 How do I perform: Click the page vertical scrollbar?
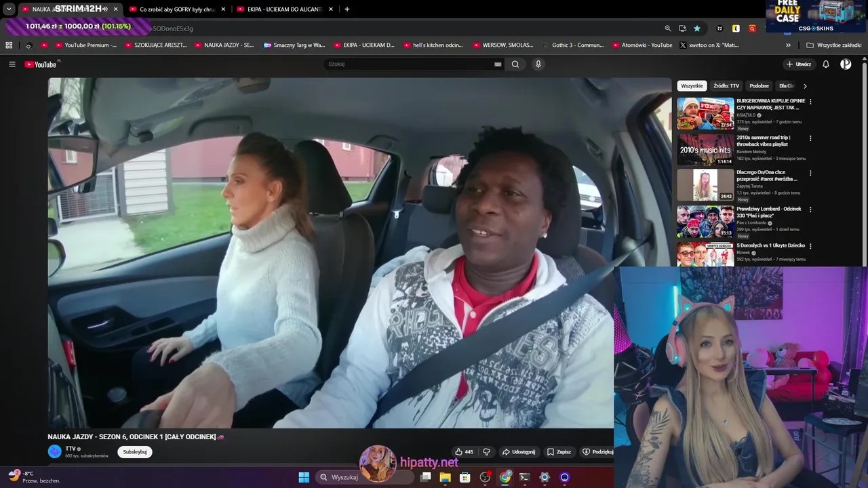(x=864, y=163)
